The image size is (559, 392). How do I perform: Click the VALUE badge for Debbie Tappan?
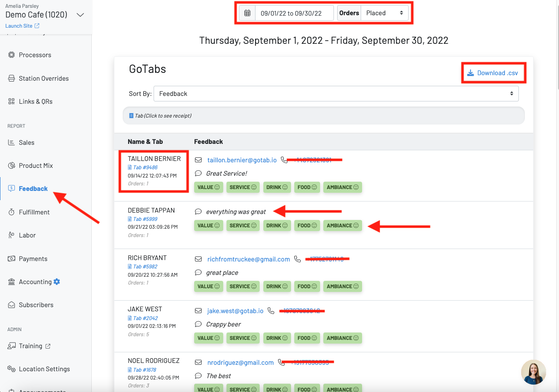point(208,226)
